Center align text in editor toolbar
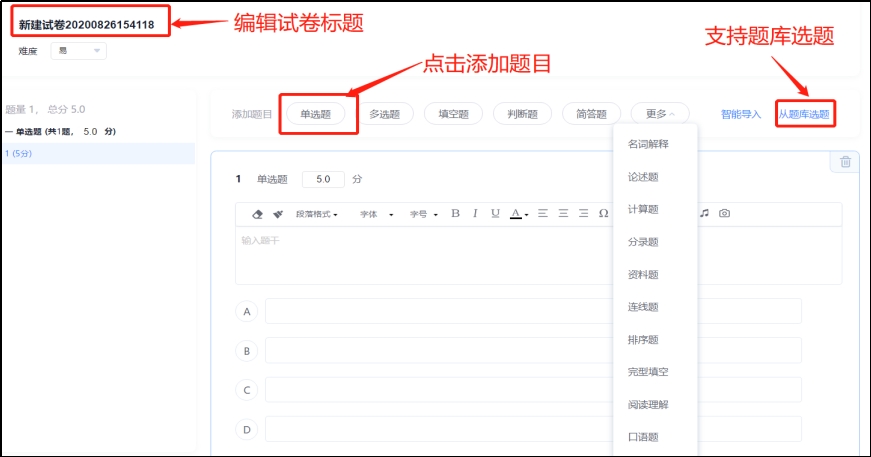 pyautogui.click(x=563, y=213)
